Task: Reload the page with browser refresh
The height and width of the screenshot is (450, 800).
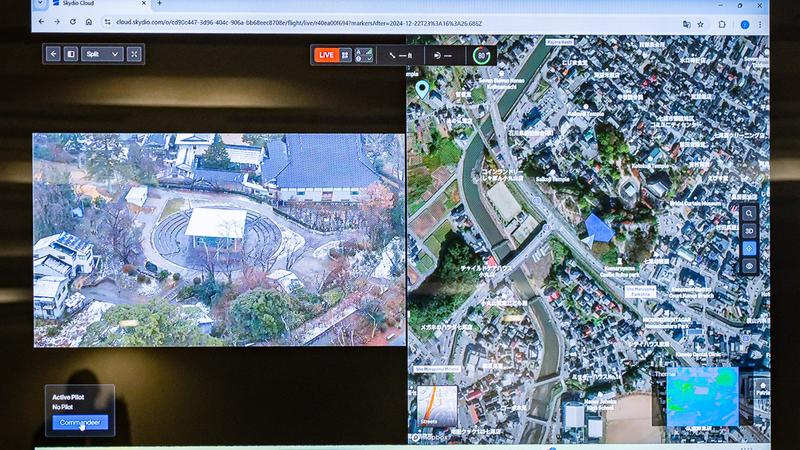Action: click(x=72, y=22)
